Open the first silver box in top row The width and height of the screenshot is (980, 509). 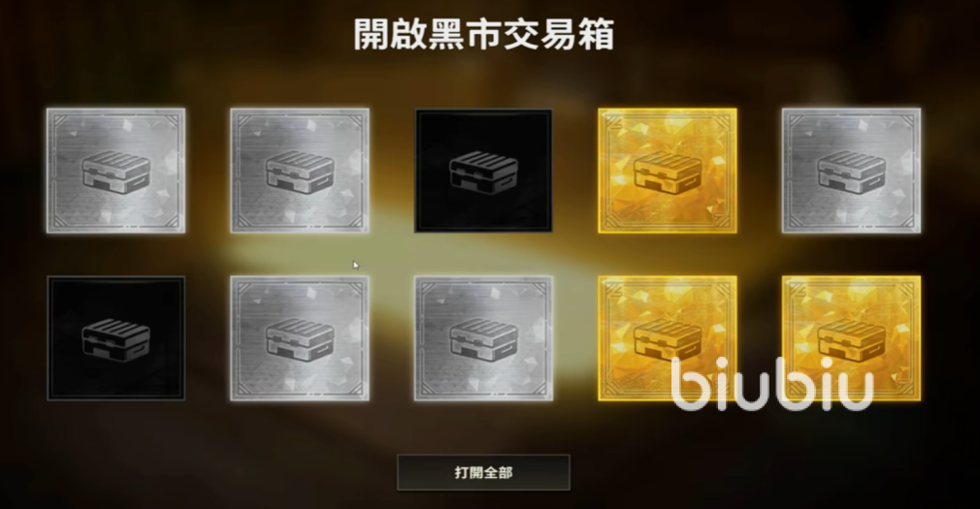click(115, 171)
